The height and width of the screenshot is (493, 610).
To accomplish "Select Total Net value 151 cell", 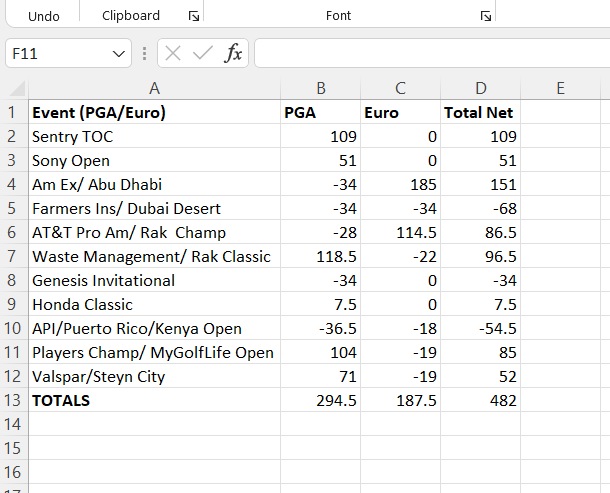I will click(x=480, y=184).
